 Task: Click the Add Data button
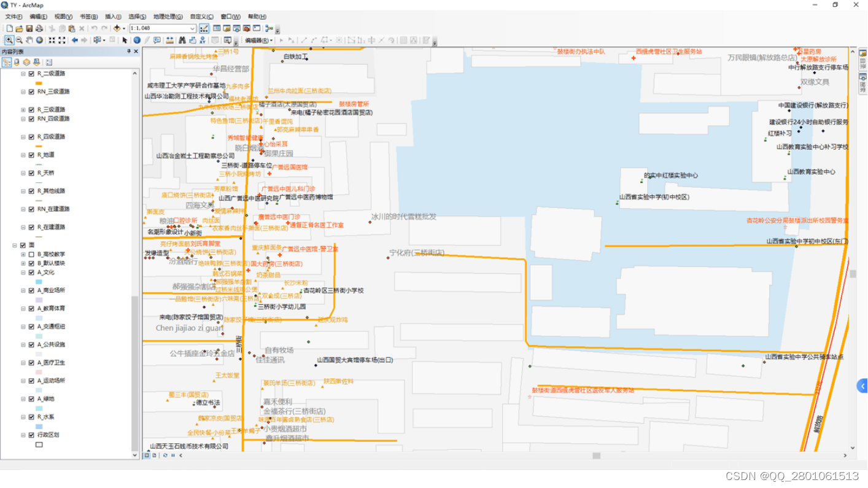tap(117, 28)
